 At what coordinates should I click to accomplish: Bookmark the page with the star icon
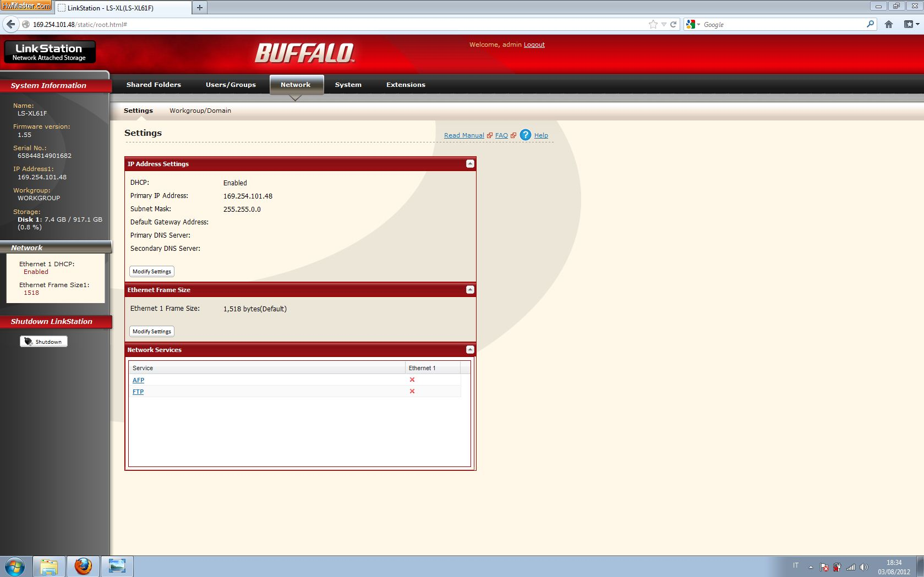coord(653,24)
